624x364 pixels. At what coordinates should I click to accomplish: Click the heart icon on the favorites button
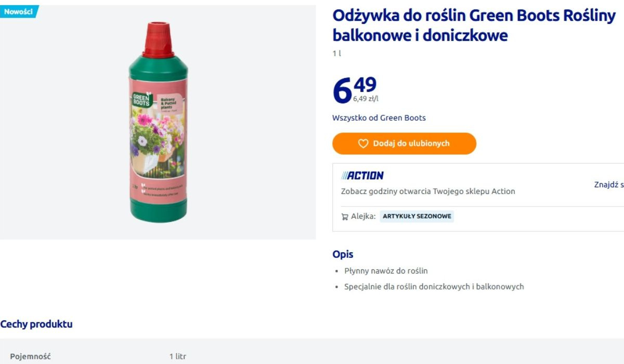click(x=363, y=144)
